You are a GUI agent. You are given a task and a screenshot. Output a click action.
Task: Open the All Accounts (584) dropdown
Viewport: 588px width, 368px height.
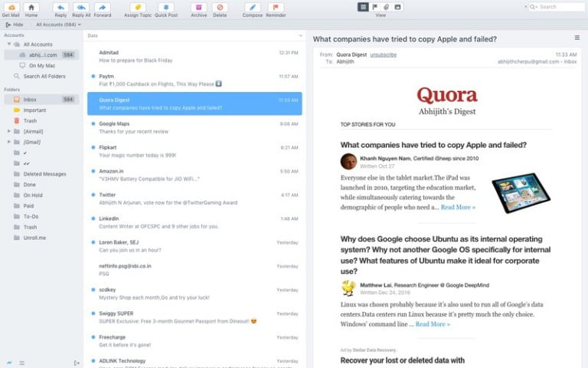pyautogui.click(x=58, y=25)
